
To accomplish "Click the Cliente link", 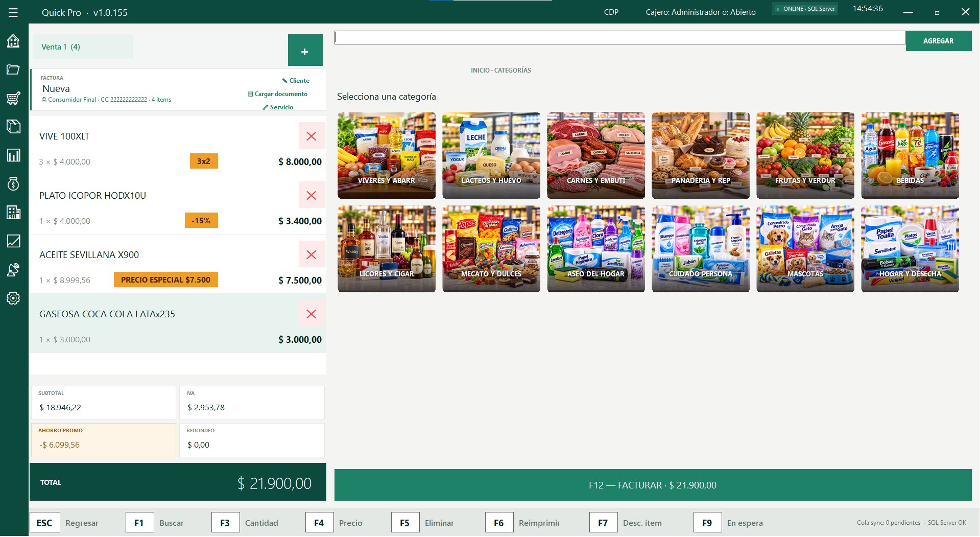I will [x=296, y=81].
